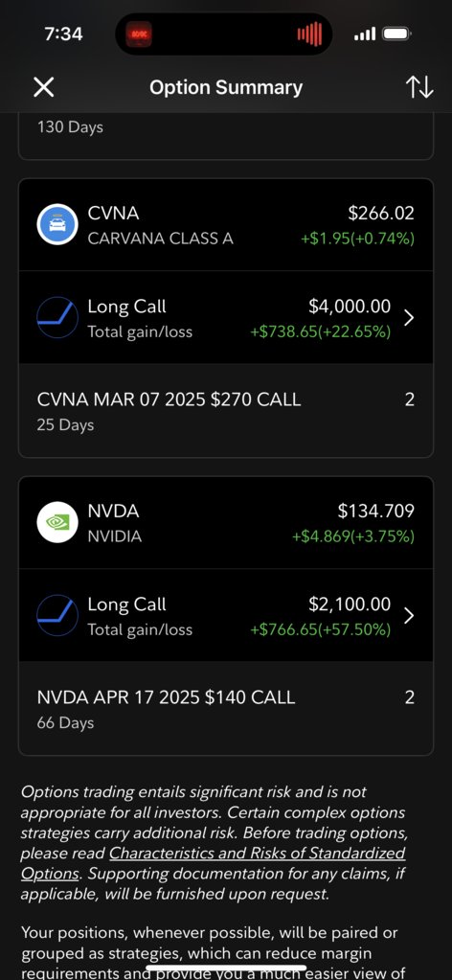Screen dimensions: 452x980
Task: Tap the NVIDIA green logo
Action: point(57,522)
